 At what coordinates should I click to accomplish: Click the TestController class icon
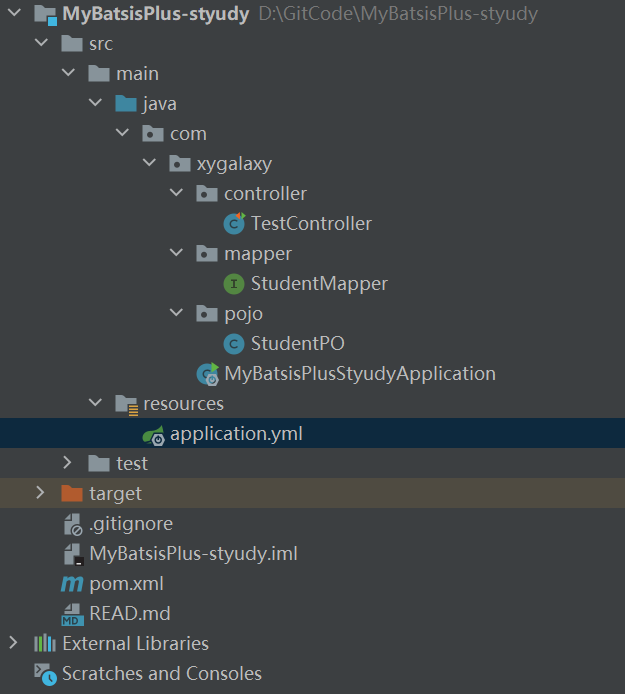[234, 224]
